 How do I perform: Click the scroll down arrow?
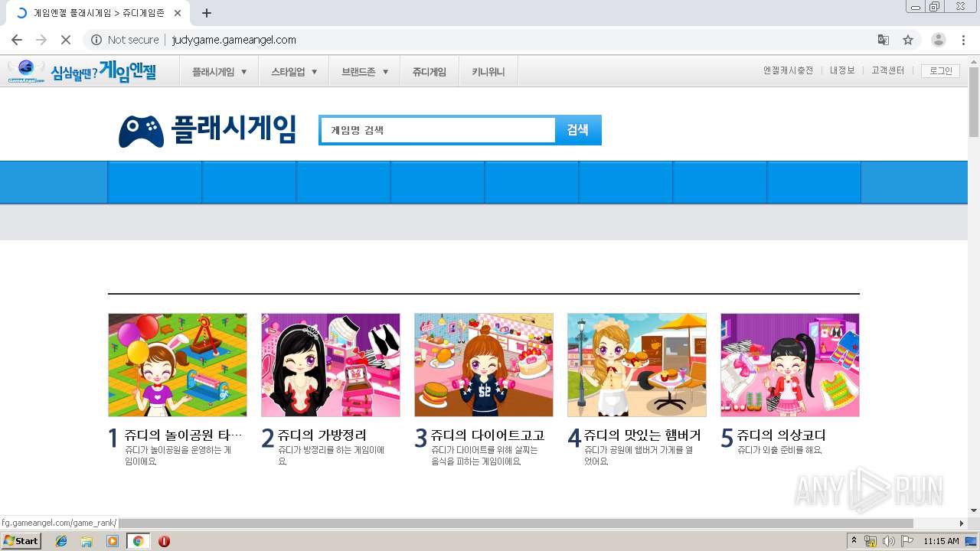coord(974,510)
